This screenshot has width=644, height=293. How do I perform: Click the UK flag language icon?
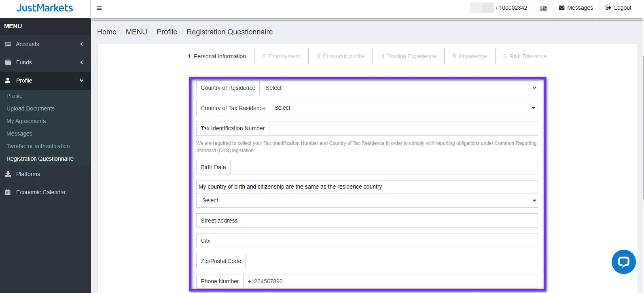tap(543, 8)
